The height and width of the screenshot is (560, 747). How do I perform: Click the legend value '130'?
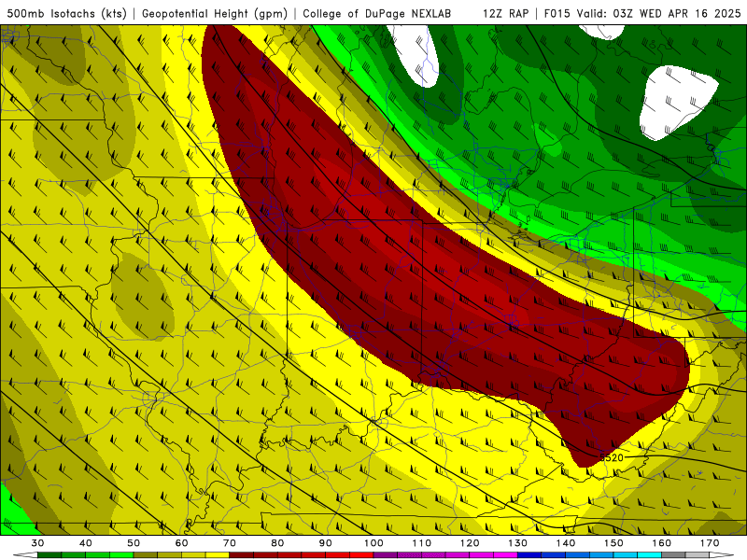pos(518,543)
